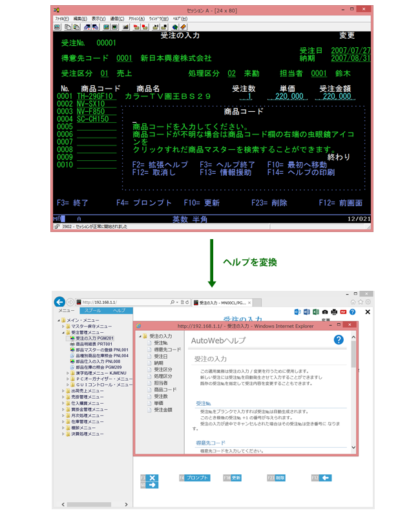420x517 pixels.
Task: Click the GO right arrow button
Action: pos(152,485)
